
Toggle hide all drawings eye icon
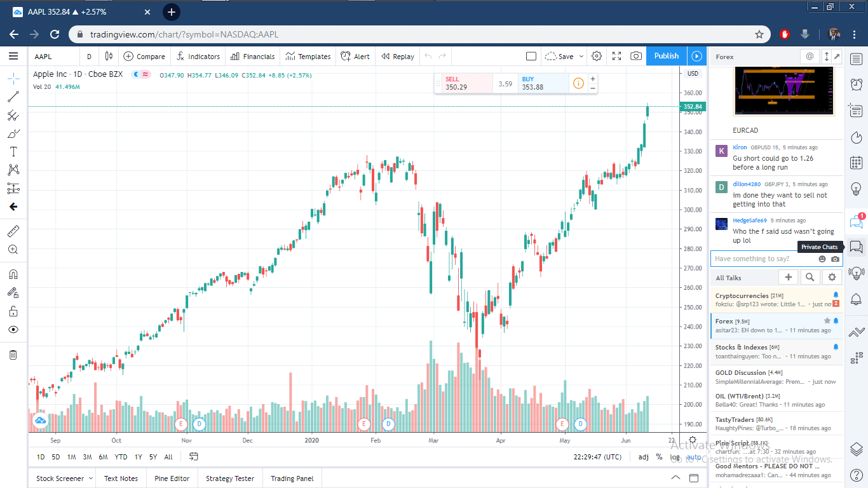point(13,330)
